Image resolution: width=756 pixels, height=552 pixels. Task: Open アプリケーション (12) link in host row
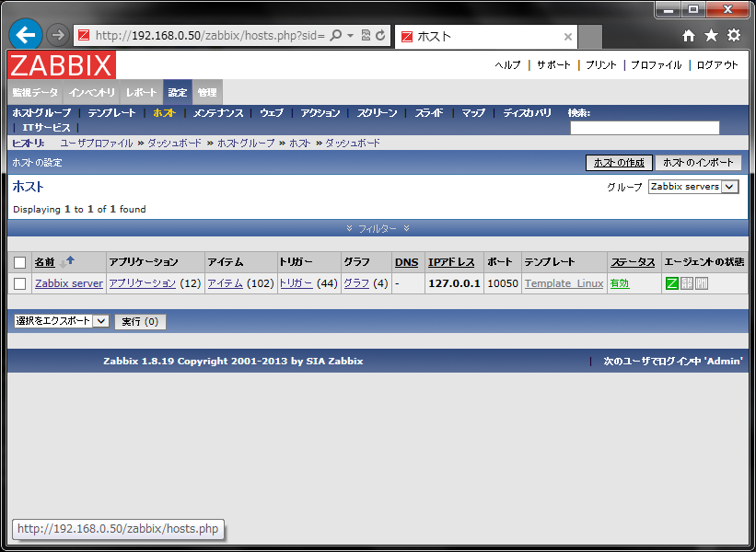(143, 283)
